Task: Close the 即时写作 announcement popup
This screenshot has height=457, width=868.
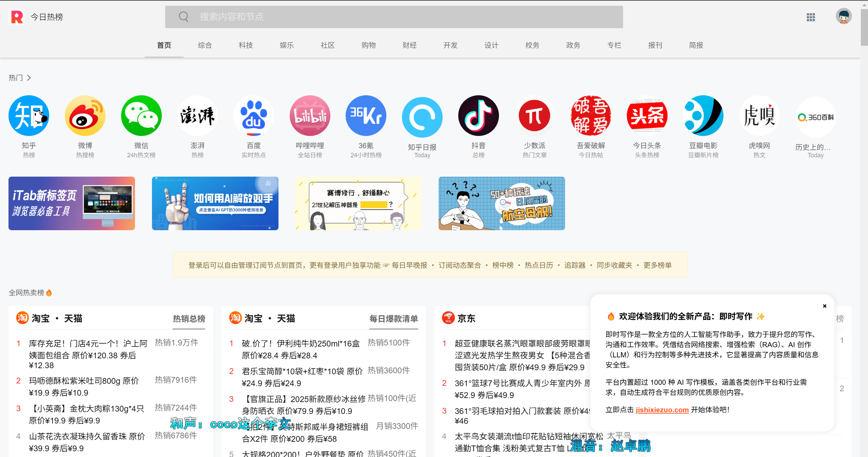Action: click(x=825, y=306)
